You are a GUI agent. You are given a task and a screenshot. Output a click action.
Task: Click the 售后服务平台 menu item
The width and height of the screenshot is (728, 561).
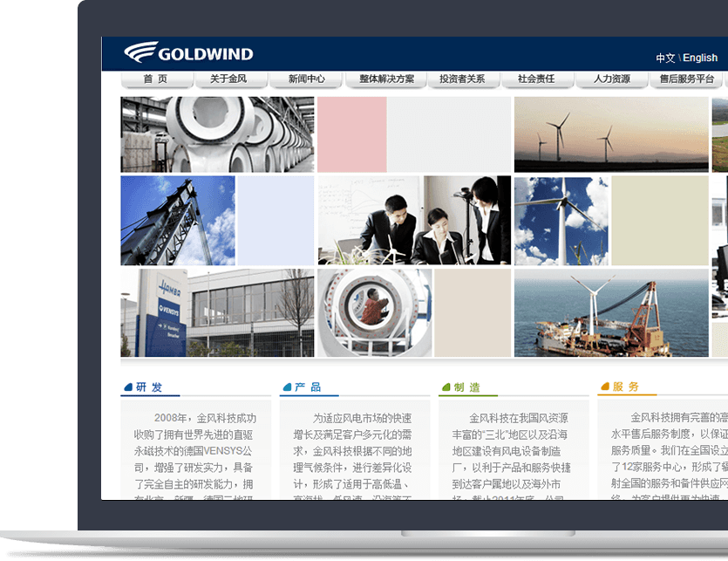(687, 79)
